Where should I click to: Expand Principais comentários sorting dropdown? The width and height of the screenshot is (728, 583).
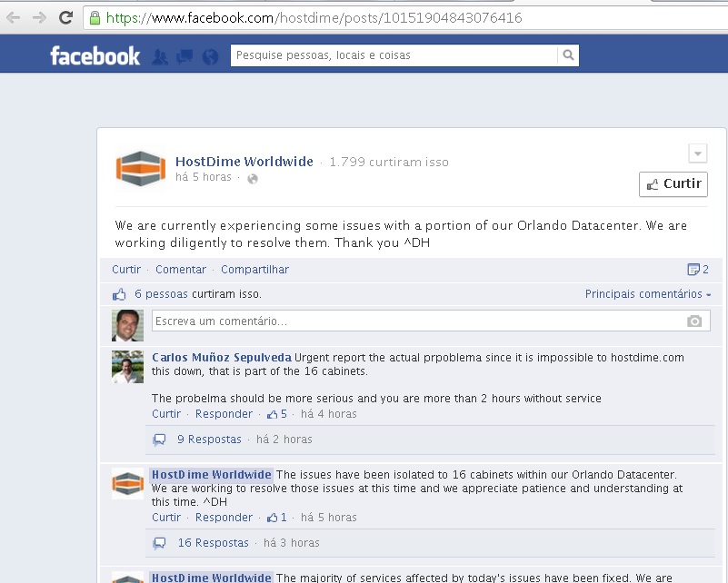click(x=648, y=294)
